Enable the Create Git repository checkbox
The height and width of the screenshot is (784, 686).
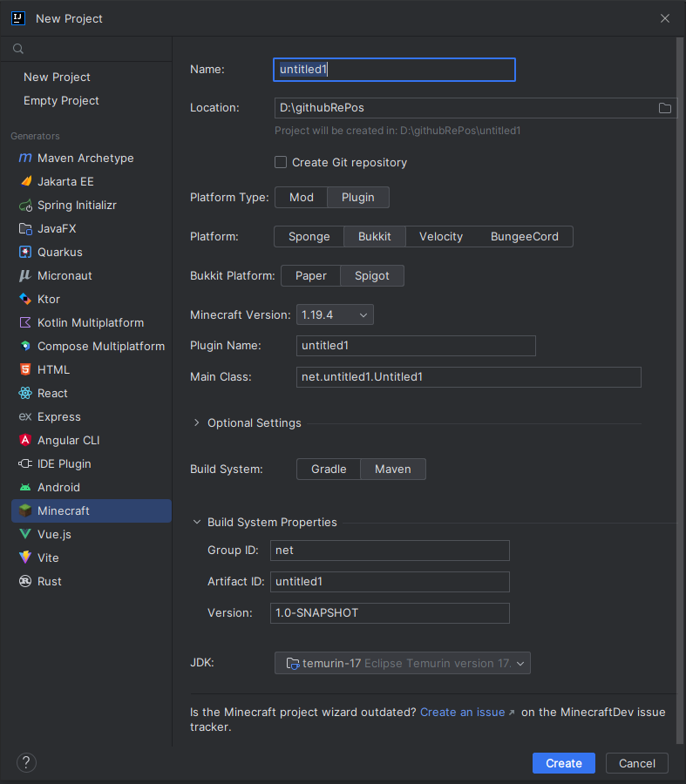click(x=281, y=162)
